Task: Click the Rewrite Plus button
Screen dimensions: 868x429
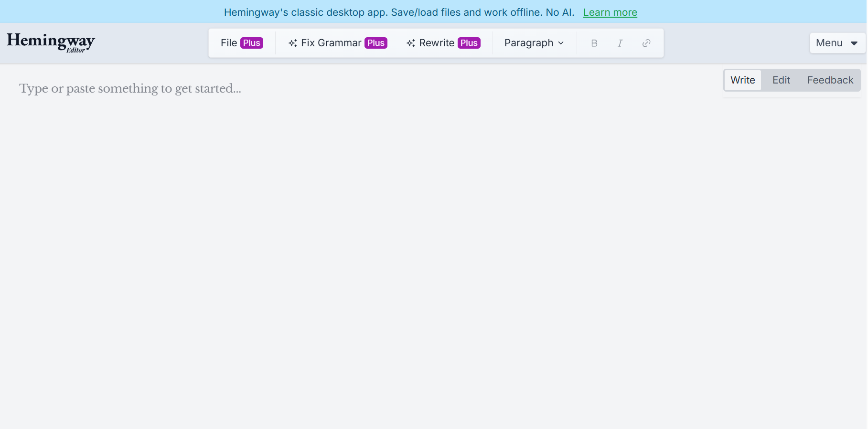Action: [443, 43]
